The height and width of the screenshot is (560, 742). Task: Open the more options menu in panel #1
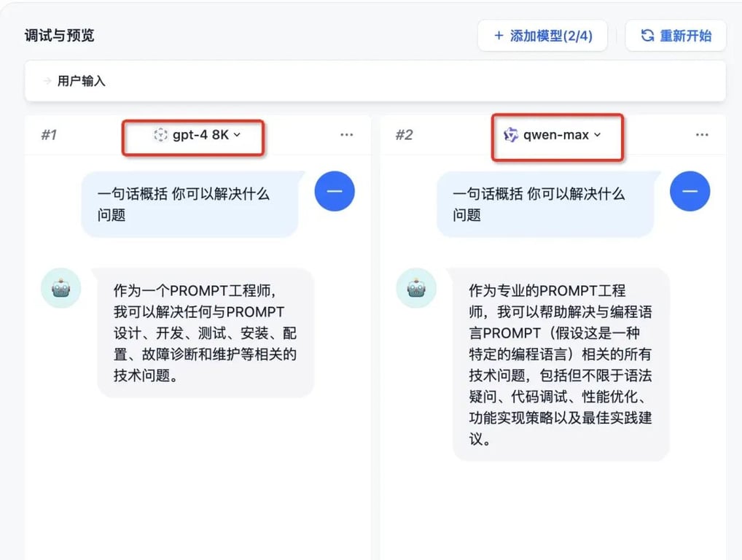[x=347, y=134]
